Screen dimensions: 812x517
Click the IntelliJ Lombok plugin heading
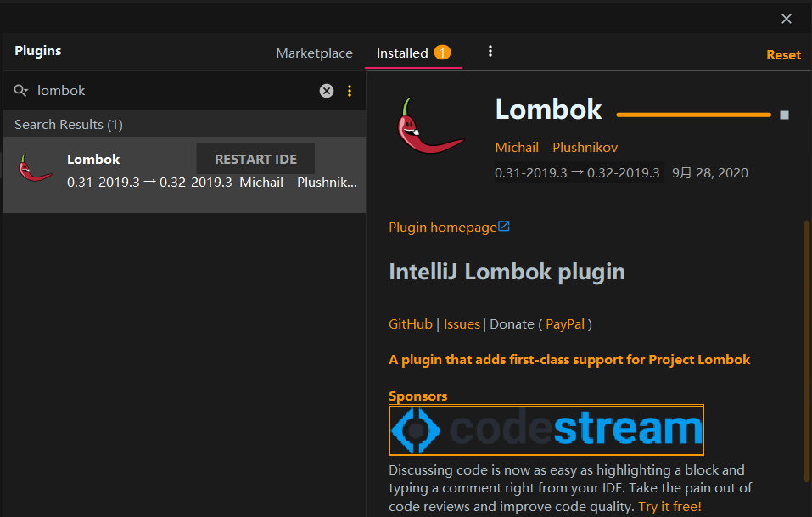coord(507,272)
